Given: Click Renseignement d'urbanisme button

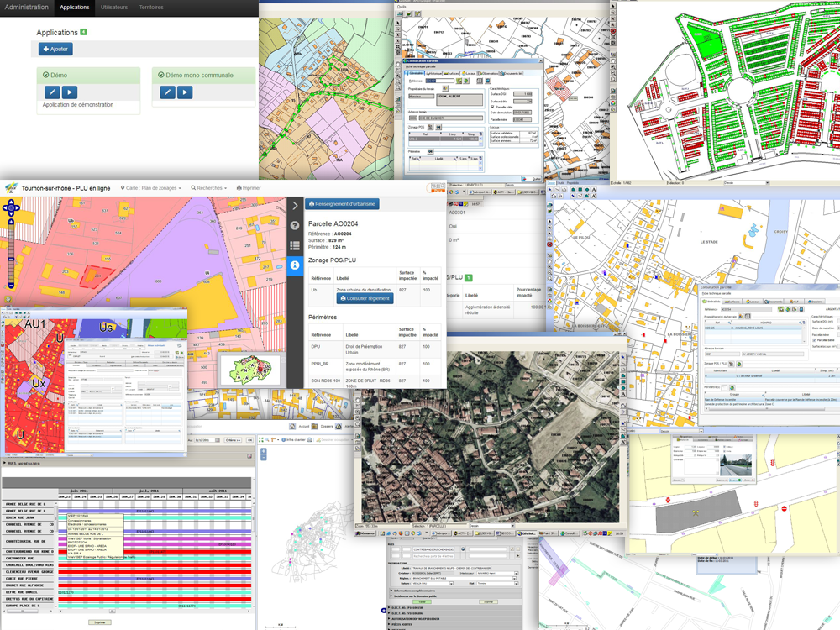Looking at the screenshot, I should point(343,204).
